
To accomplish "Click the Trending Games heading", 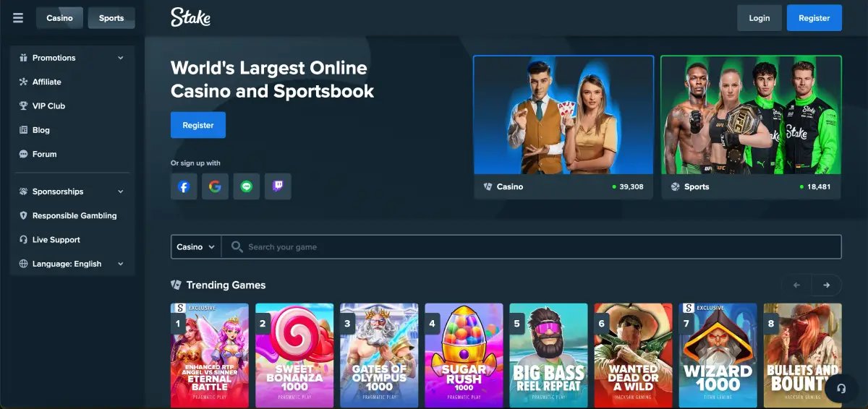I will click(x=226, y=285).
